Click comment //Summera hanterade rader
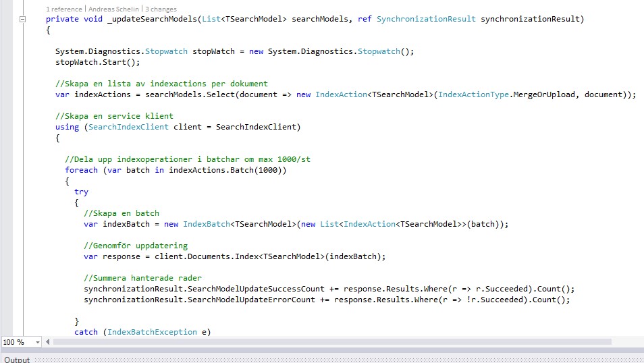 142,278
